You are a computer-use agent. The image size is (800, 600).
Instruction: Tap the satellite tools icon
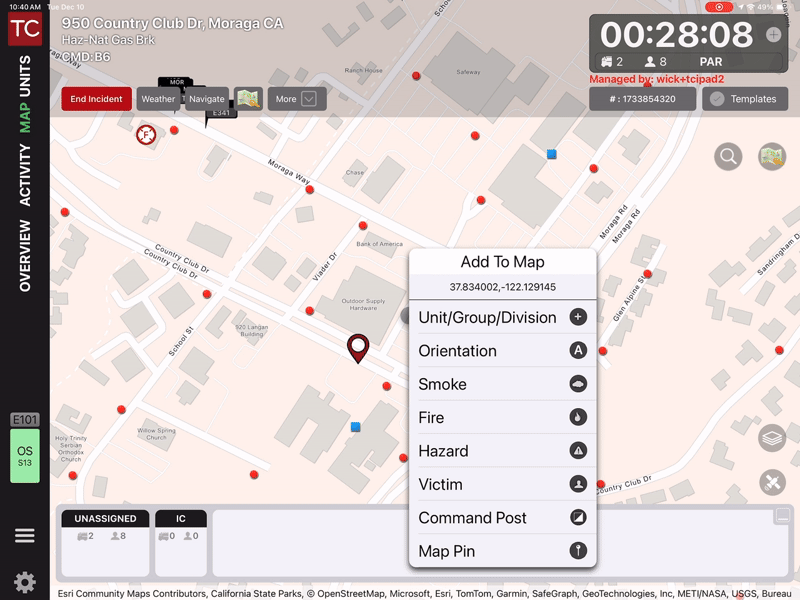(771, 483)
